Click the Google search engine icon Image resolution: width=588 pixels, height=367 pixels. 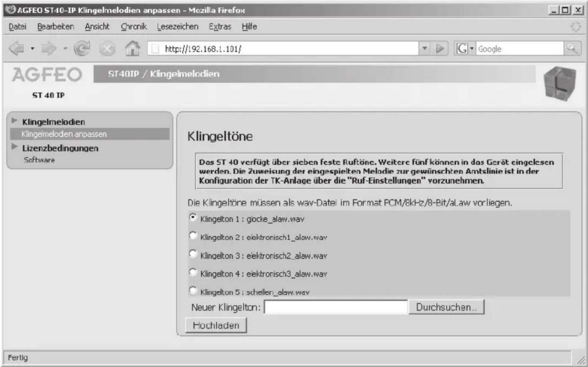462,49
